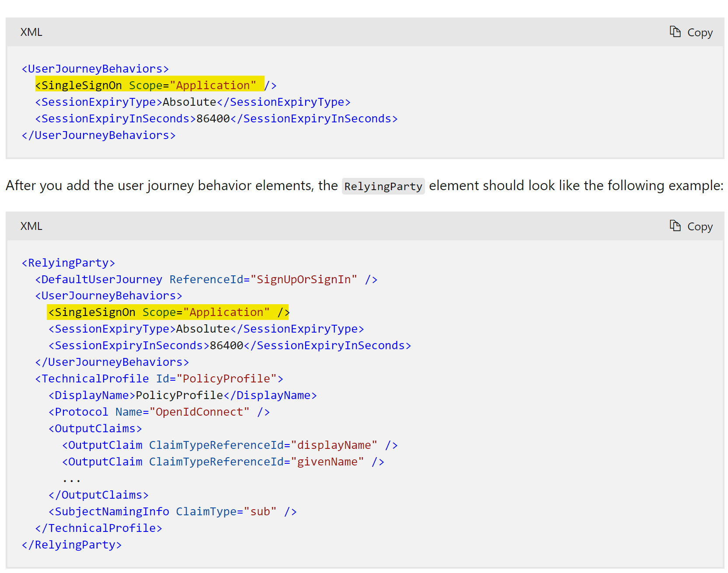
Task: Click the SubjectNamingInfo ClaimType sub line
Action: click(x=173, y=511)
